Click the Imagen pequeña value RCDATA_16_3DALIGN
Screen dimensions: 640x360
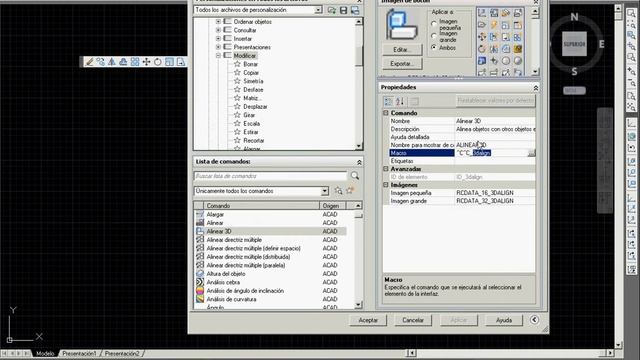pyautogui.click(x=485, y=193)
